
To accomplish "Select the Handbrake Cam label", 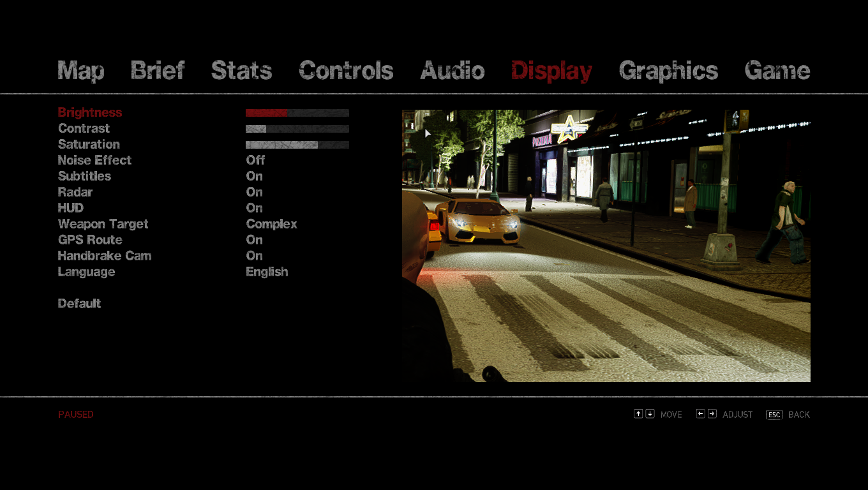I will point(105,256).
